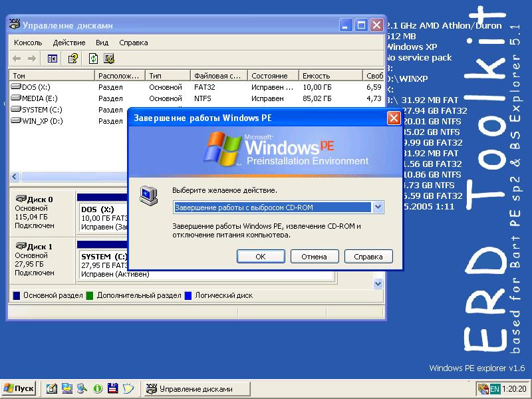Toggle the console tree pane icon
532x399 pixels.
pos(53,59)
